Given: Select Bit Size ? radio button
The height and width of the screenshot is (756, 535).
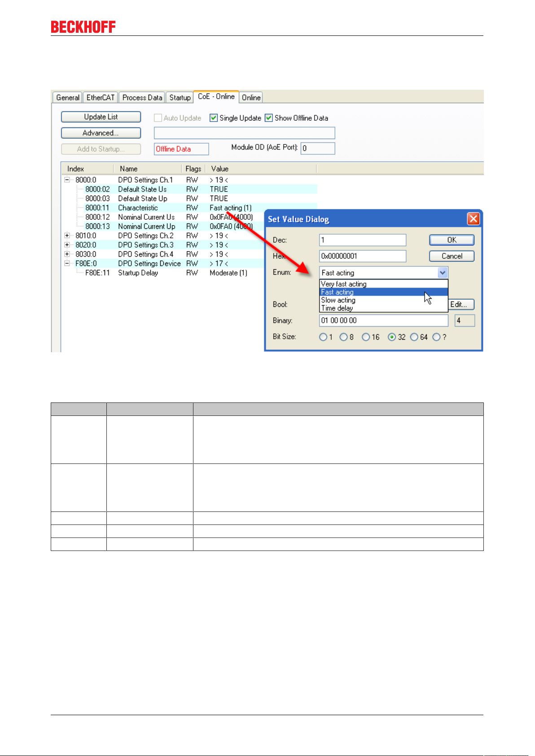Looking at the screenshot, I should (x=436, y=337).
